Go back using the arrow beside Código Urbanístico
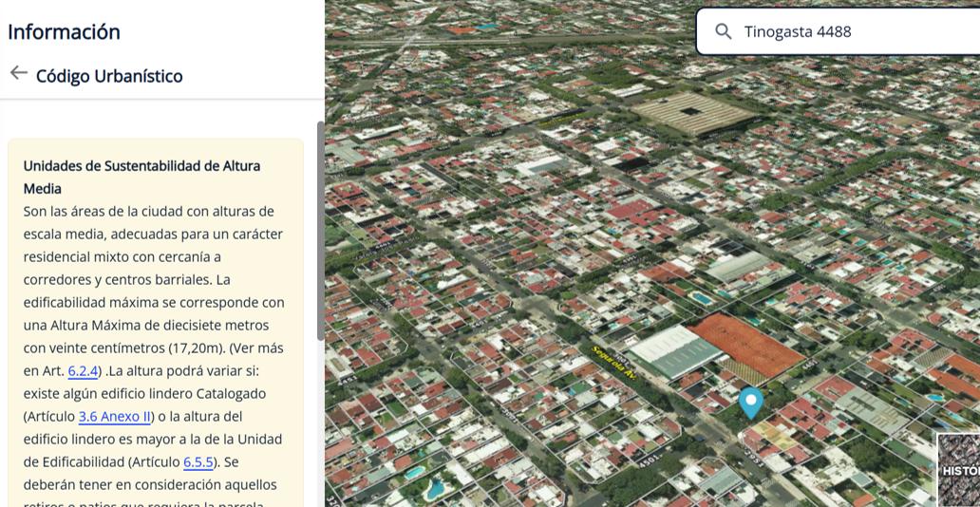The width and height of the screenshot is (980, 507). [x=19, y=73]
